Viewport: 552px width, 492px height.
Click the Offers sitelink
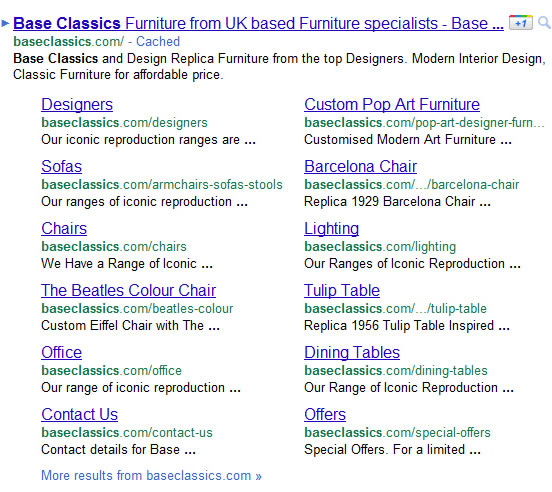click(x=325, y=414)
